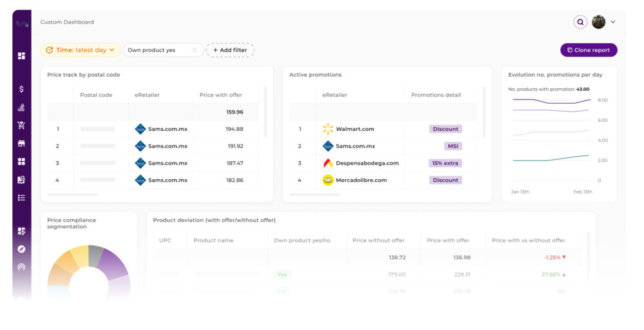Click the eRetailer header in Price track table
The width and height of the screenshot is (644, 330).
pos(147,95)
